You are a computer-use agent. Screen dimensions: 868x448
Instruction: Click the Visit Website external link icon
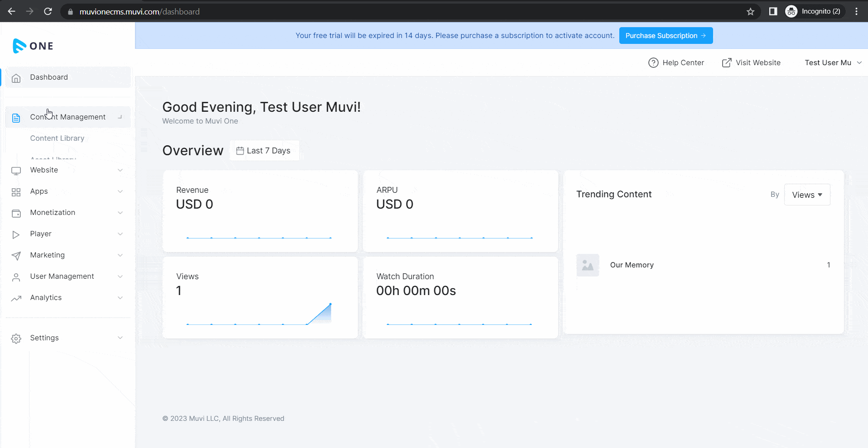point(727,63)
